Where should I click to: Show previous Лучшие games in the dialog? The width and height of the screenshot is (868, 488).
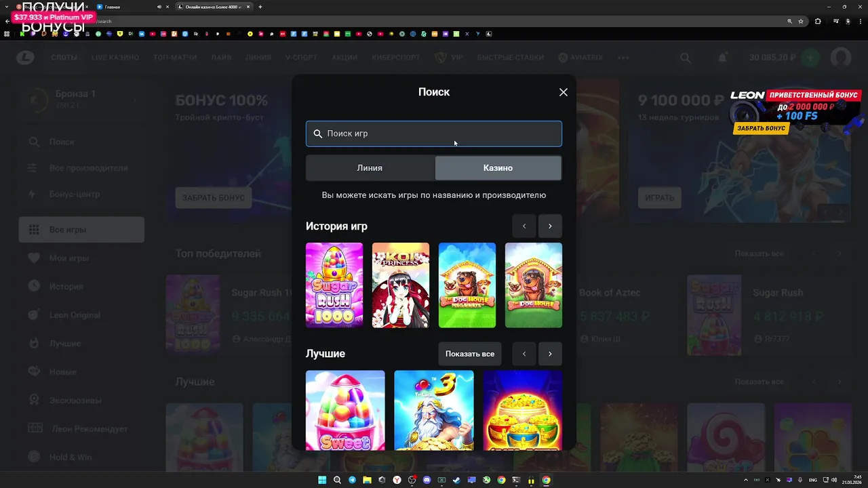click(524, 354)
